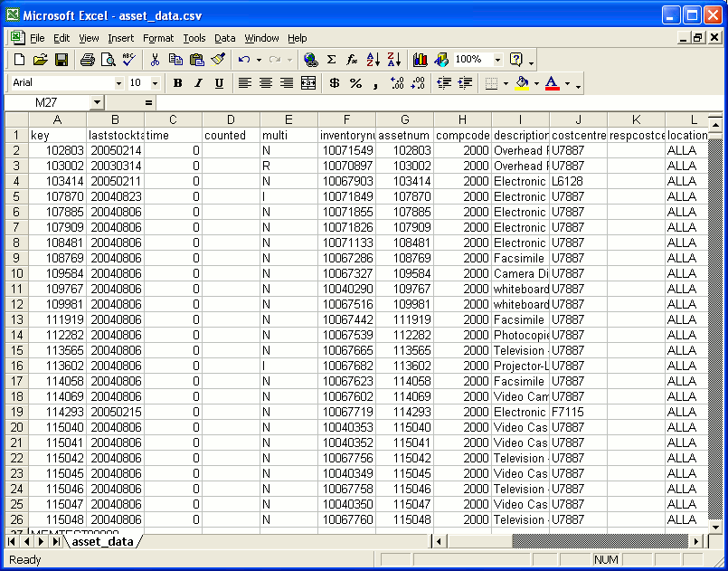Run the spelling checker
The height and width of the screenshot is (571, 728).
click(129, 60)
